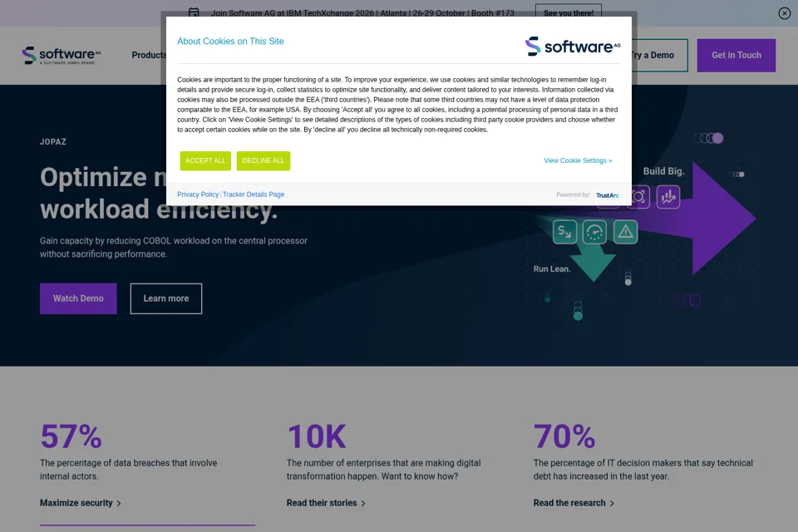Click the Learn more button

point(166,298)
